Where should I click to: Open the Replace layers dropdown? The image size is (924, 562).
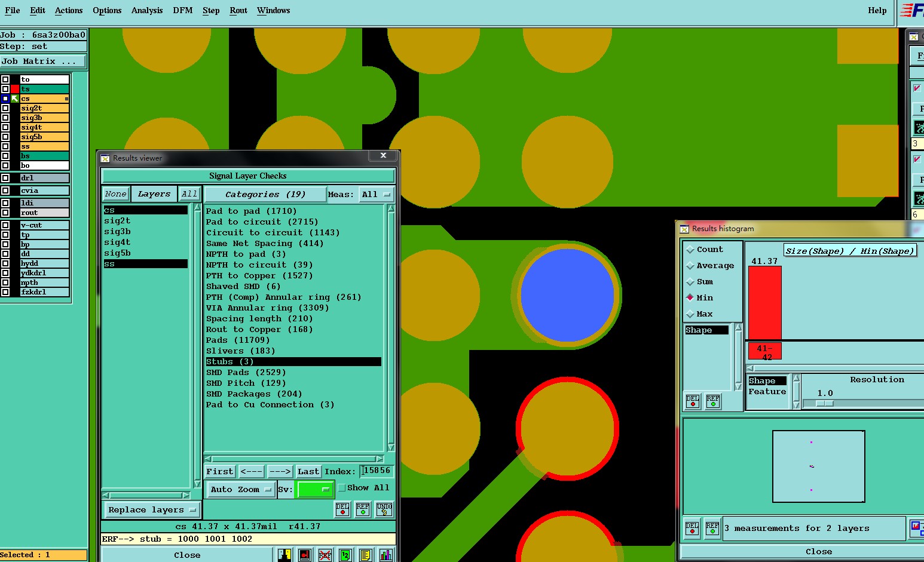coord(152,510)
